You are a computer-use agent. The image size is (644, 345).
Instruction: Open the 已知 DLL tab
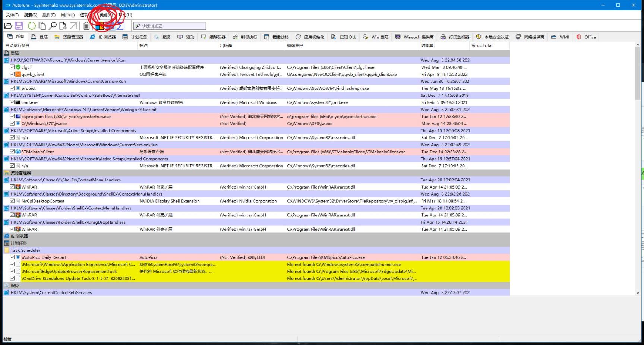pos(344,37)
